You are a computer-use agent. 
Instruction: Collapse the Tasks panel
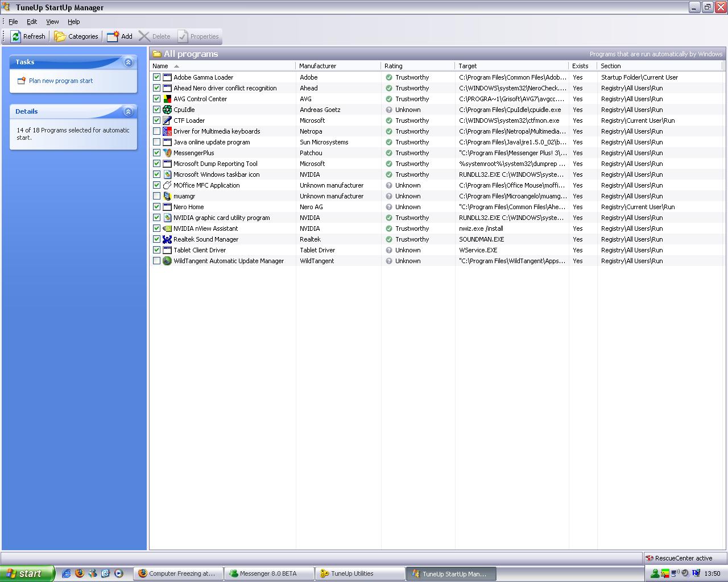pos(129,63)
